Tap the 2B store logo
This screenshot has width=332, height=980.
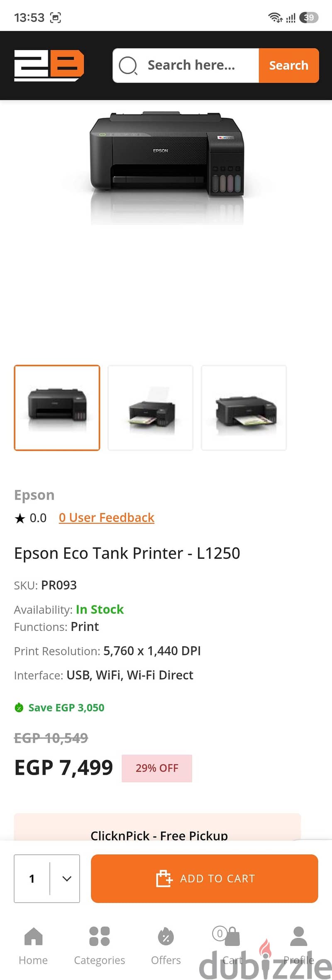click(49, 65)
